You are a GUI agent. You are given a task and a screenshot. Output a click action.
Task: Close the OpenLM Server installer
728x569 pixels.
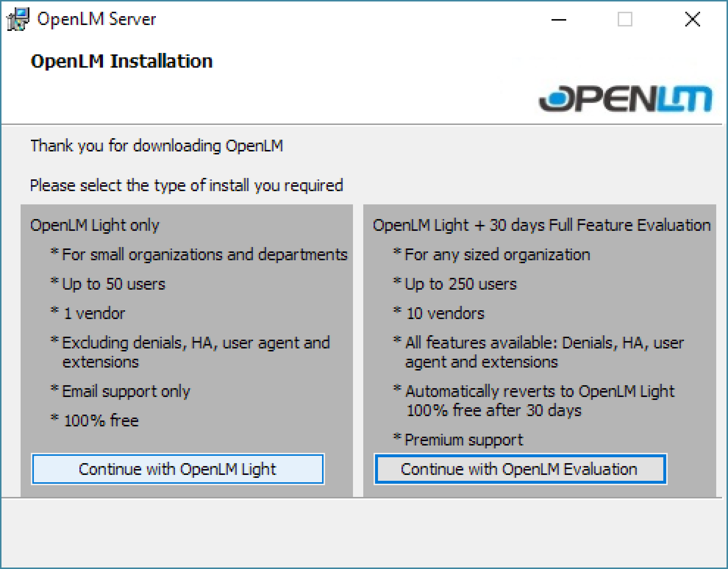pyautogui.click(x=692, y=19)
